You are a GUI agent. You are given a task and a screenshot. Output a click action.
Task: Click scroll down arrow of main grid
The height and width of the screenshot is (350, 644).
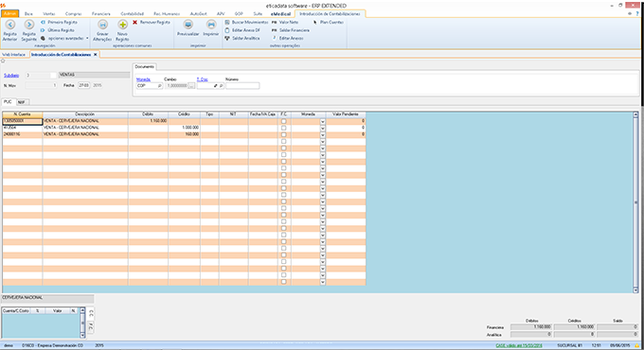[635, 289]
